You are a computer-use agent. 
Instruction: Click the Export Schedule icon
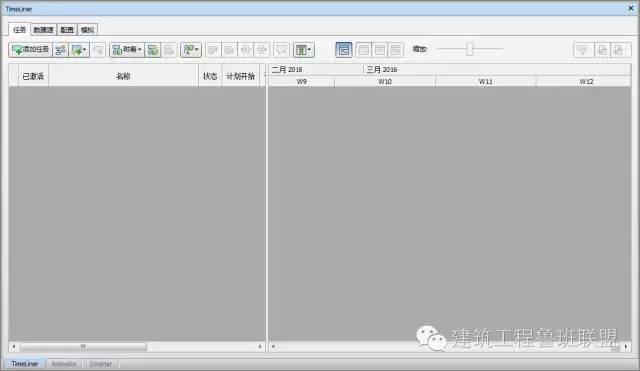[x=620, y=50]
